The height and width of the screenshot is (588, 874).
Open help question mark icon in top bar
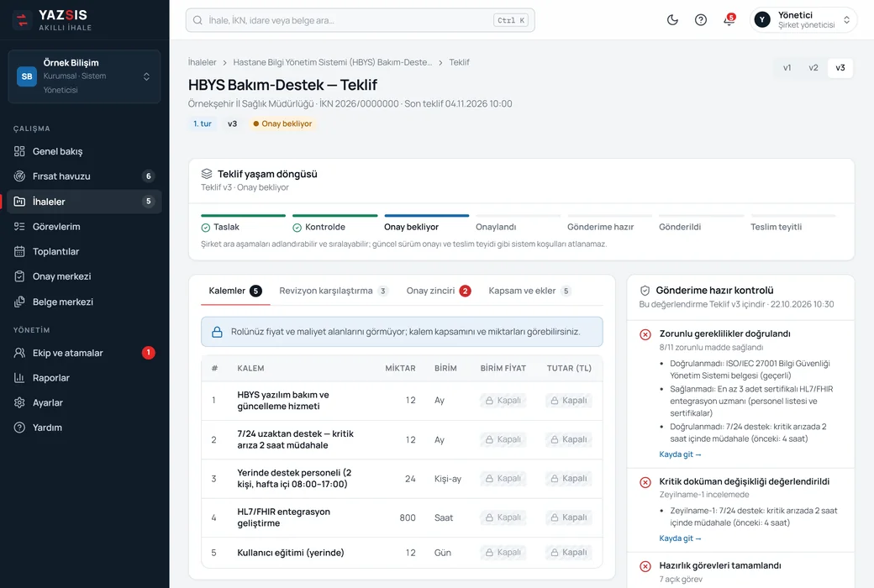(x=701, y=20)
